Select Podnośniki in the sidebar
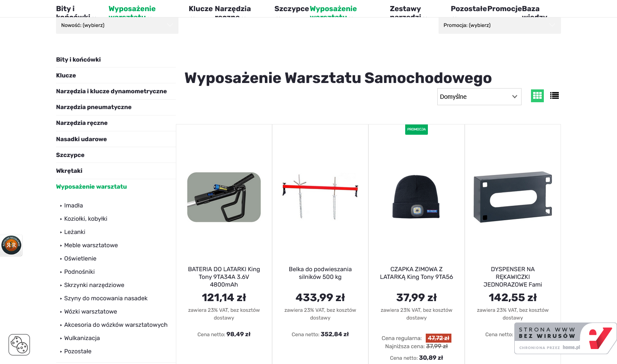This screenshot has height=364, width=617. (80, 272)
